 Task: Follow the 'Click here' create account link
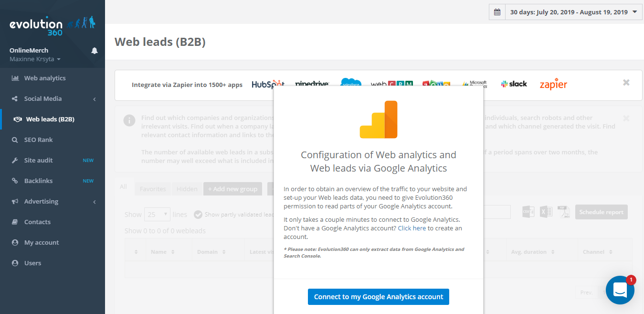pos(412,228)
